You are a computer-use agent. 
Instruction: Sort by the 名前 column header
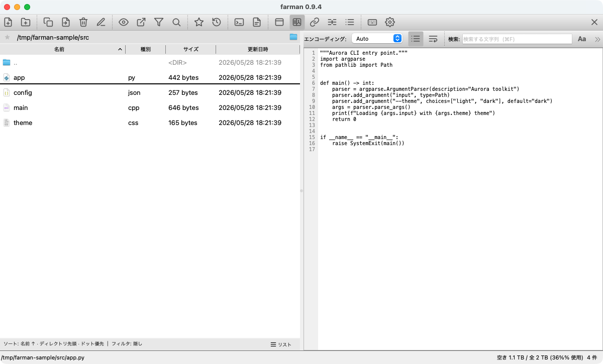[x=63, y=49]
